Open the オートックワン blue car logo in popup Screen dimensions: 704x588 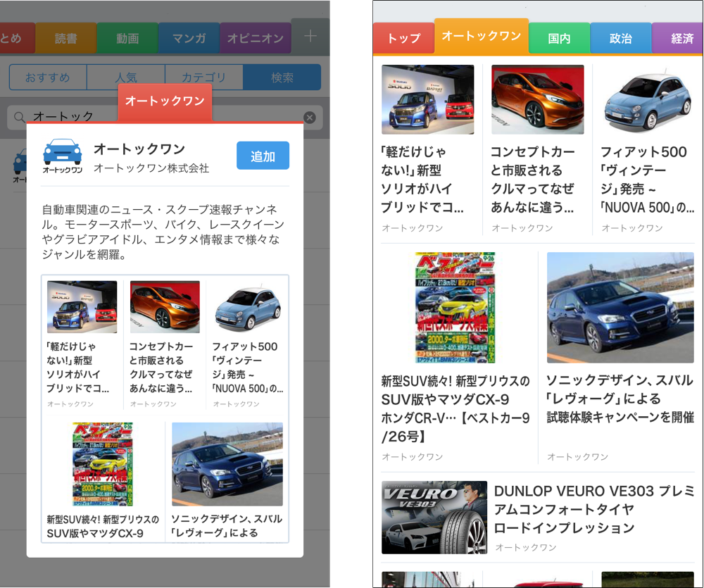(63, 156)
